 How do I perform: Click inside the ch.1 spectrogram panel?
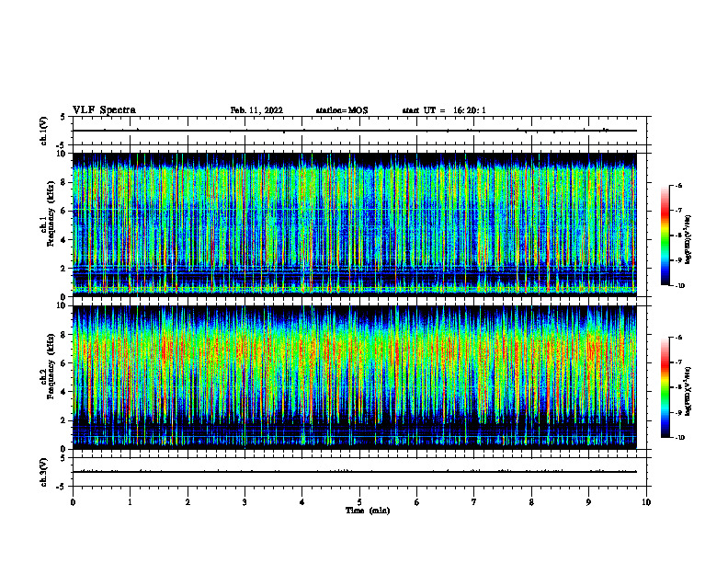tap(354, 224)
